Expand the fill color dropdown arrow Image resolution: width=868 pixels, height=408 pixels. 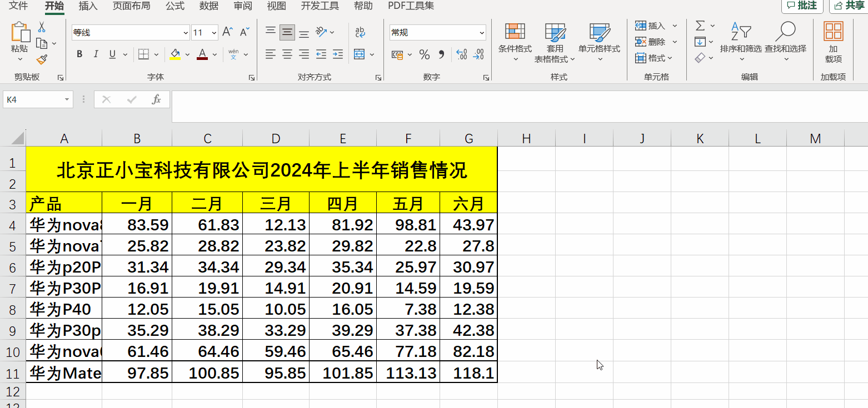pos(187,54)
